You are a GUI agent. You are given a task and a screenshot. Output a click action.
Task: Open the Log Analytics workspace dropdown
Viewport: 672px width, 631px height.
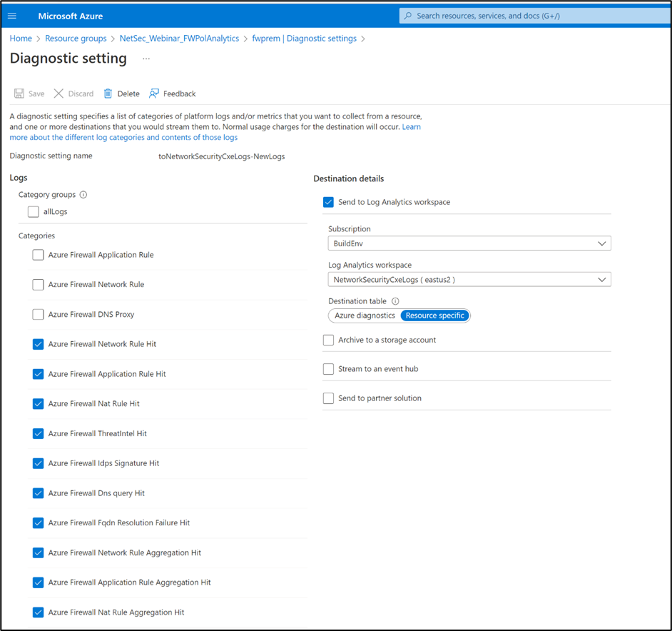coord(469,280)
